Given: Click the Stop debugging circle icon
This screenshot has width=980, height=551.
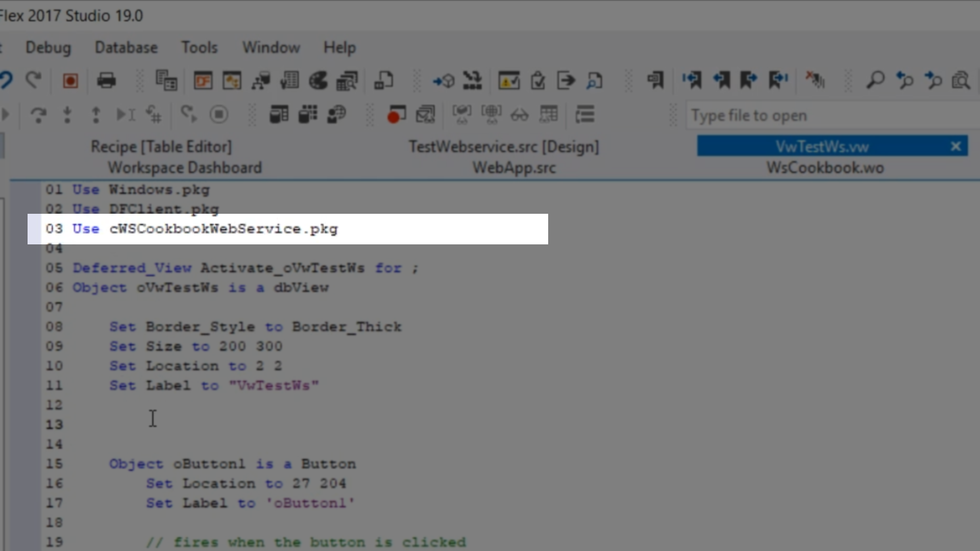Looking at the screenshot, I should [219, 114].
